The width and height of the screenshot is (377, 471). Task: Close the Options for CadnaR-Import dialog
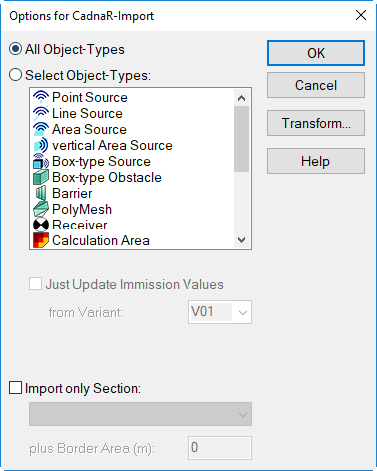click(x=361, y=15)
